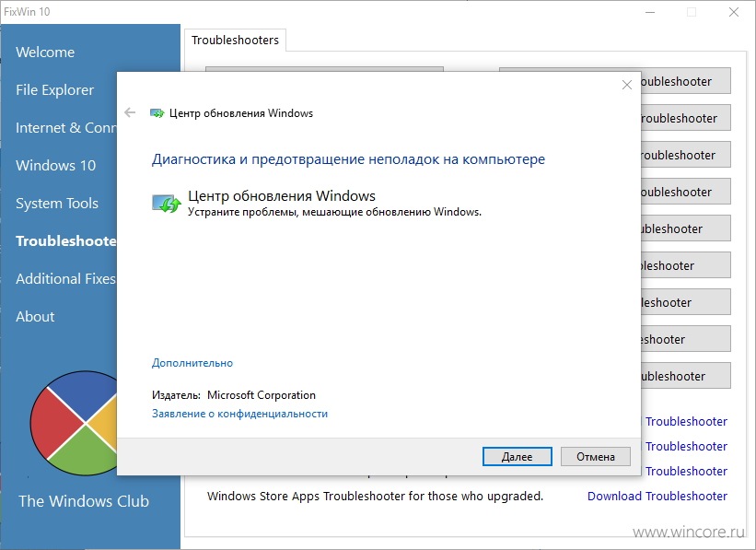This screenshot has width=756, height=550.
Task: Select the Troubleshooters tab
Action: [236, 40]
